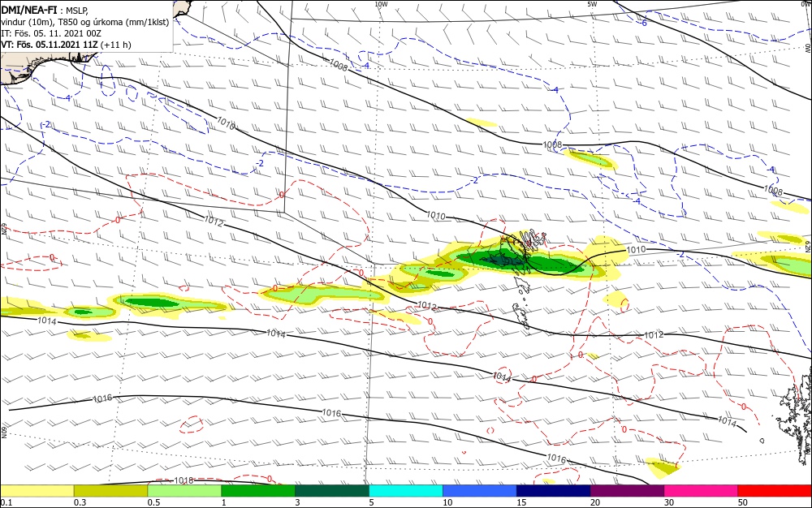The height and width of the screenshot is (508, 812).
Task: Click legend value 20
Action: coord(595,502)
